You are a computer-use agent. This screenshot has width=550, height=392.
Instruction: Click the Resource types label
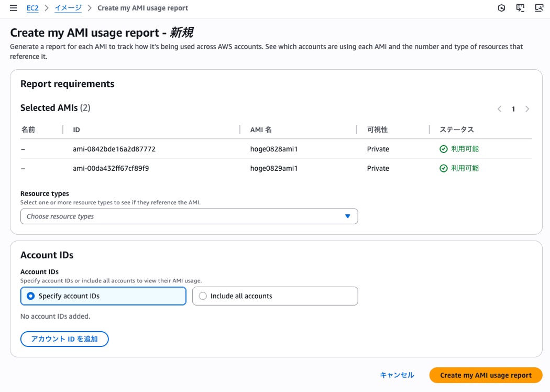click(x=45, y=193)
